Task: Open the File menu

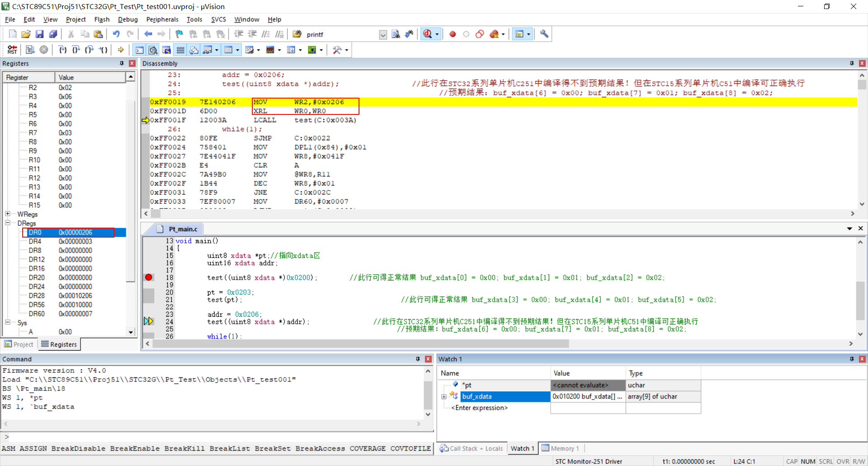Action: (x=10, y=19)
